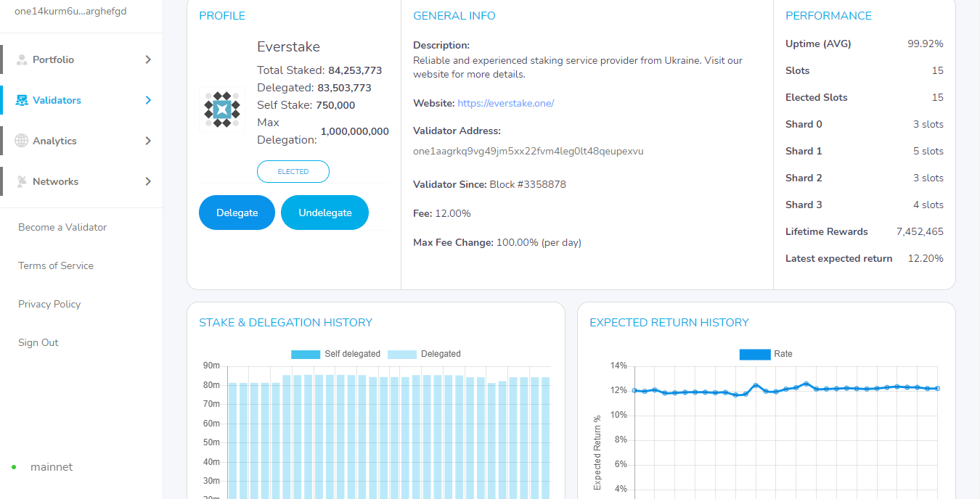Click the Networks satellite icon
Viewport: 980px width, 499px height.
[x=22, y=181]
